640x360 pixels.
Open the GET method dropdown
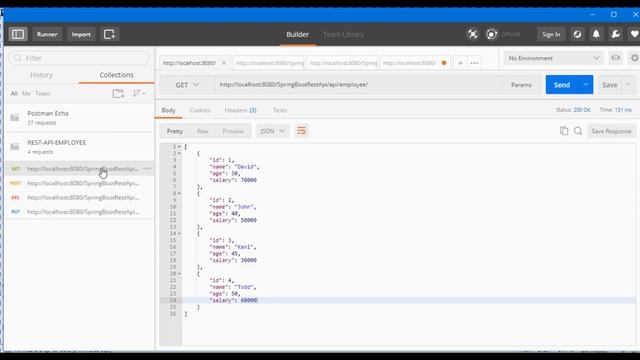click(187, 85)
